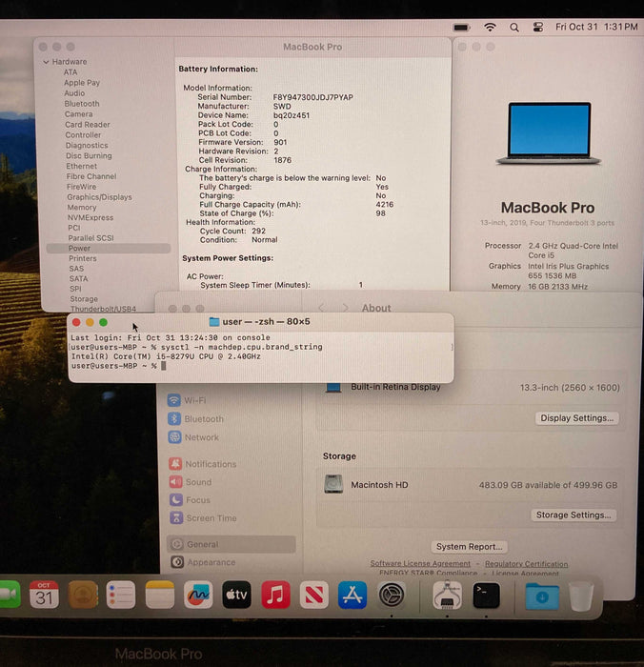Click MacBook Pro laptop image
Viewport: 644px width, 667px height.
pyautogui.click(x=549, y=133)
